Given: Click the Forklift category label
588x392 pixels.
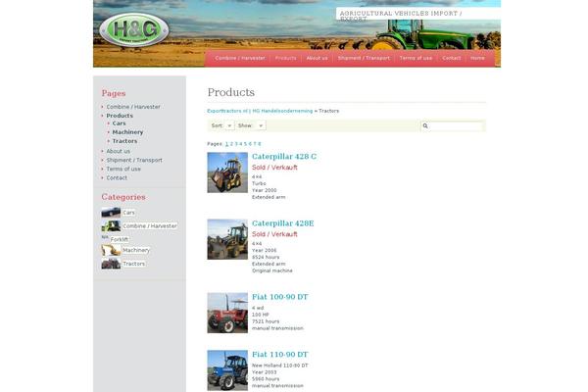Looking at the screenshot, I should tap(120, 239).
